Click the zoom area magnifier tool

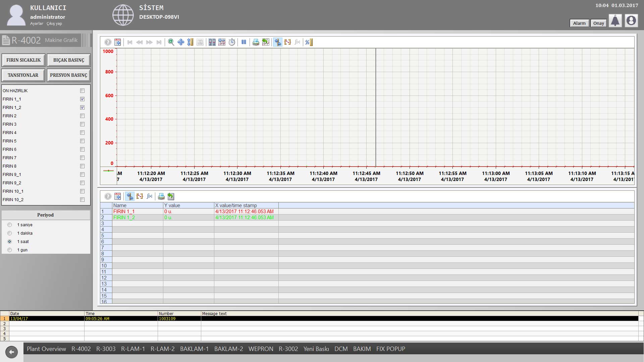[x=171, y=42]
